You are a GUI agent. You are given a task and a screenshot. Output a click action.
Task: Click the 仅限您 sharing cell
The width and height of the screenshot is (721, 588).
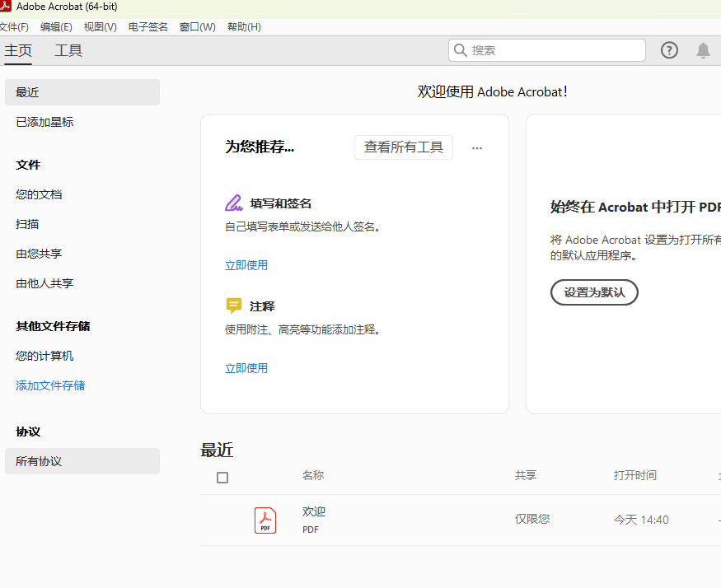[x=532, y=519]
